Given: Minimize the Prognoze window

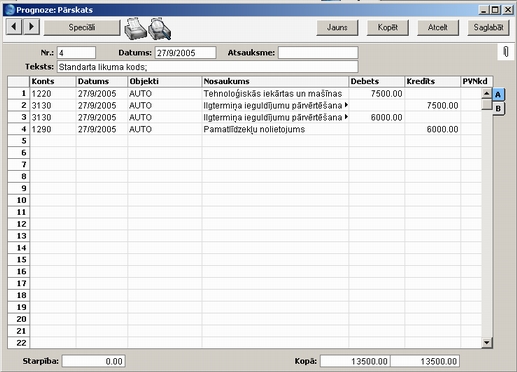Looking at the screenshot, I should click(484, 10).
